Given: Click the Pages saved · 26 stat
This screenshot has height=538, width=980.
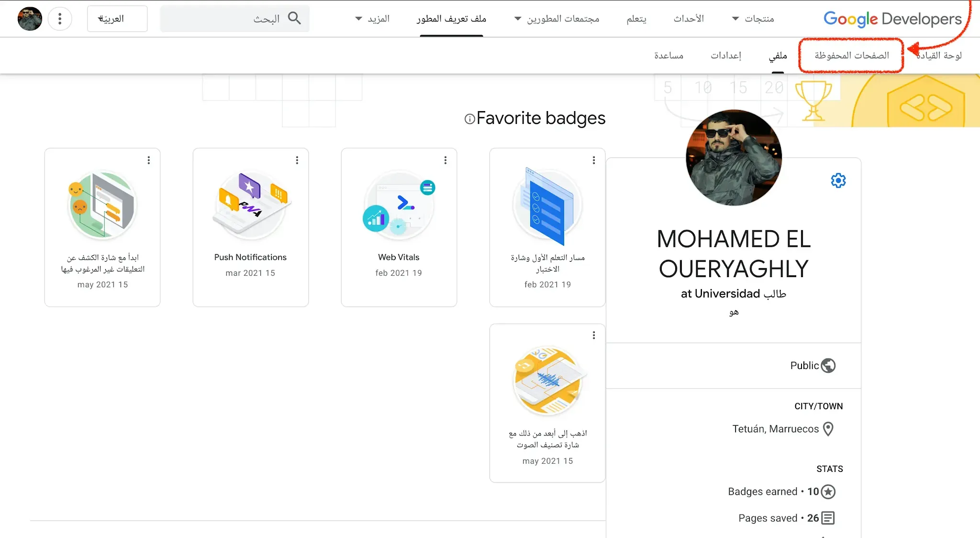Looking at the screenshot, I should pos(779,518).
